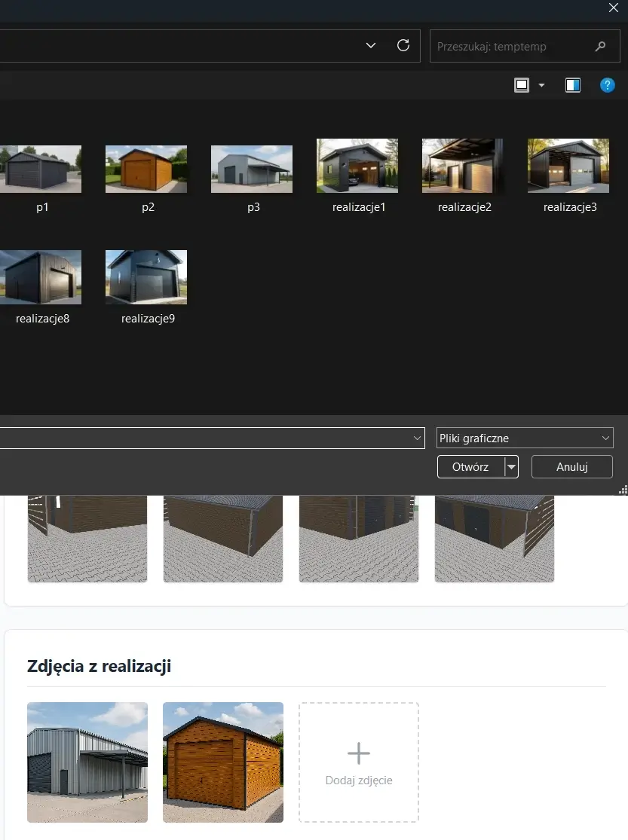This screenshot has height=840, width=628.
Task: Select the realizacje3 image file
Action: (x=569, y=177)
